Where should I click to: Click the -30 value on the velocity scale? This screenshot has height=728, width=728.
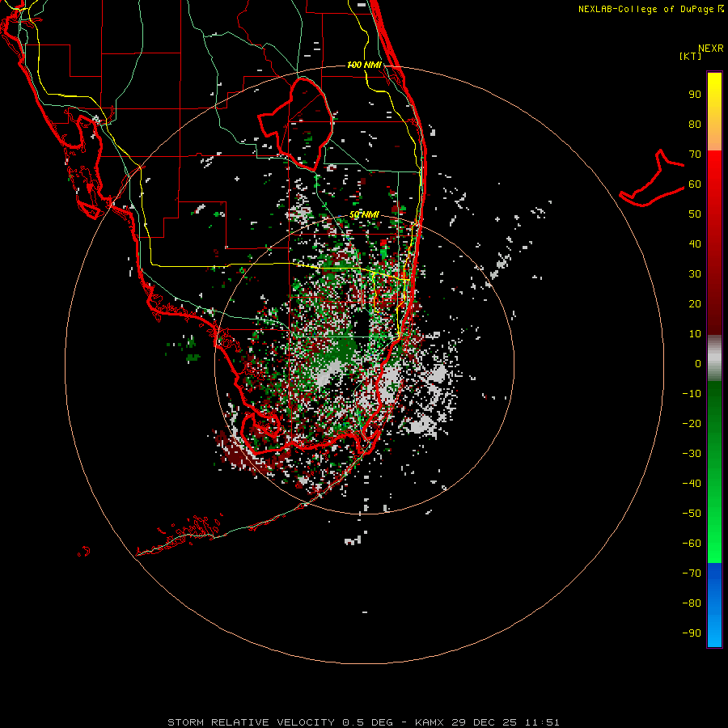[x=692, y=454]
